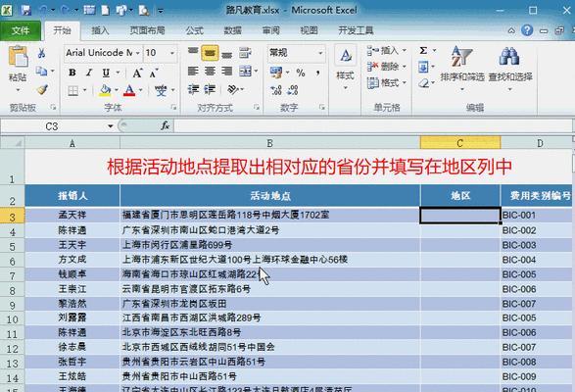Switch to the 插入 ribbon tab
This screenshot has height=392, width=575.
(100, 30)
